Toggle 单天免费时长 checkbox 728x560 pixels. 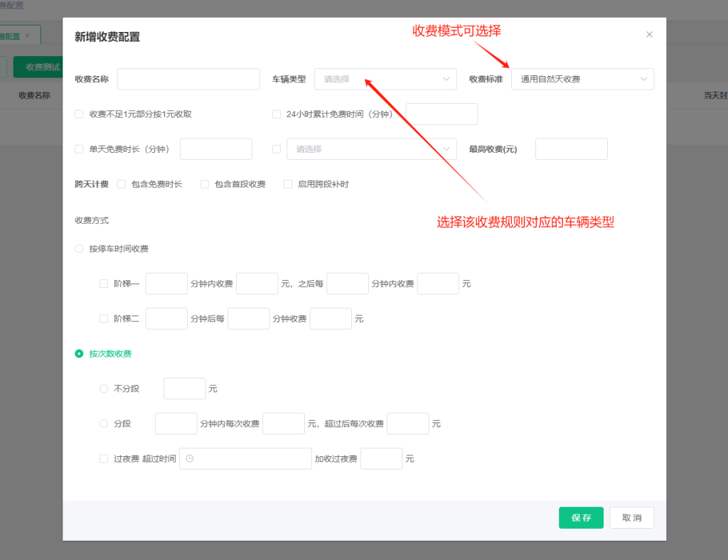coord(79,149)
